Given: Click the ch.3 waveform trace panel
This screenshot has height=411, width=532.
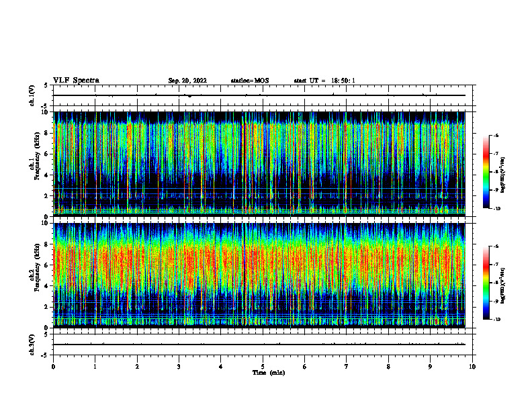Looking at the screenshot, I should click(x=263, y=345).
